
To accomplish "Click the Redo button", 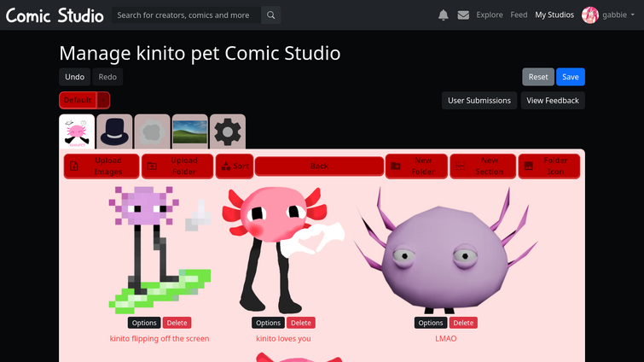I will click(107, 77).
